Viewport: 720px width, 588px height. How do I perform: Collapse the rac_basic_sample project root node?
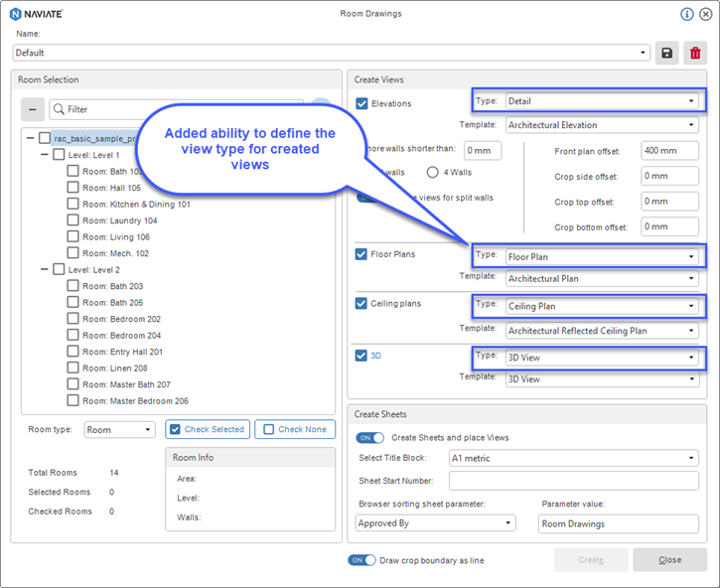coord(31,138)
